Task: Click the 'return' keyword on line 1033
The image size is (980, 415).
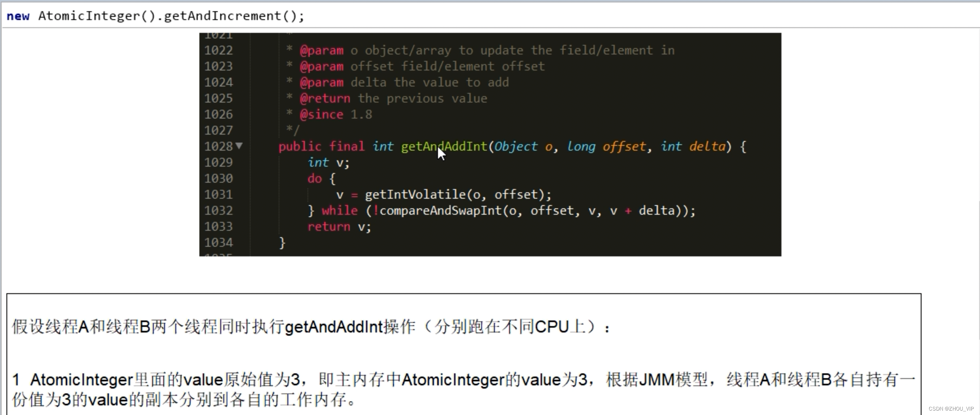Action: click(329, 227)
